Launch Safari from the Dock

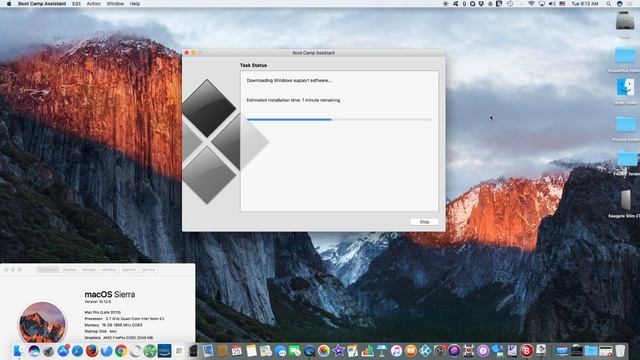pos(77,351)
